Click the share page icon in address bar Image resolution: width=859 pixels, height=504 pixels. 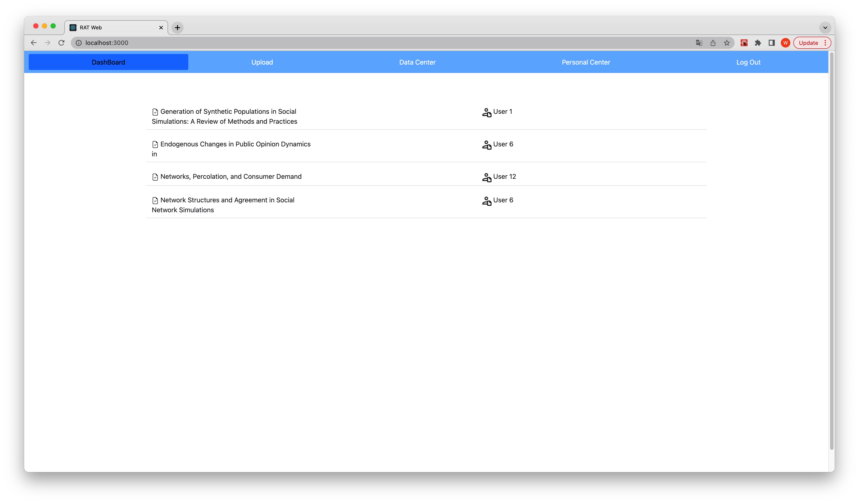coord(713,43)
